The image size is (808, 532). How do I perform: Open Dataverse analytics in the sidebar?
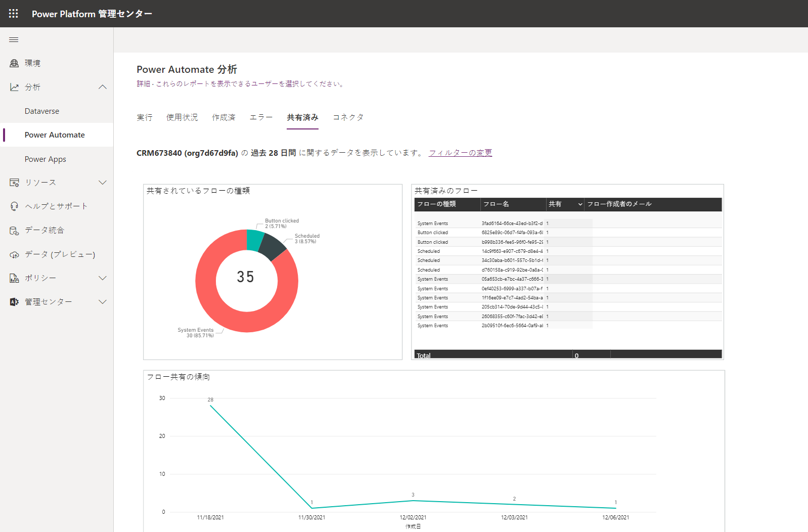coord(42,111)
